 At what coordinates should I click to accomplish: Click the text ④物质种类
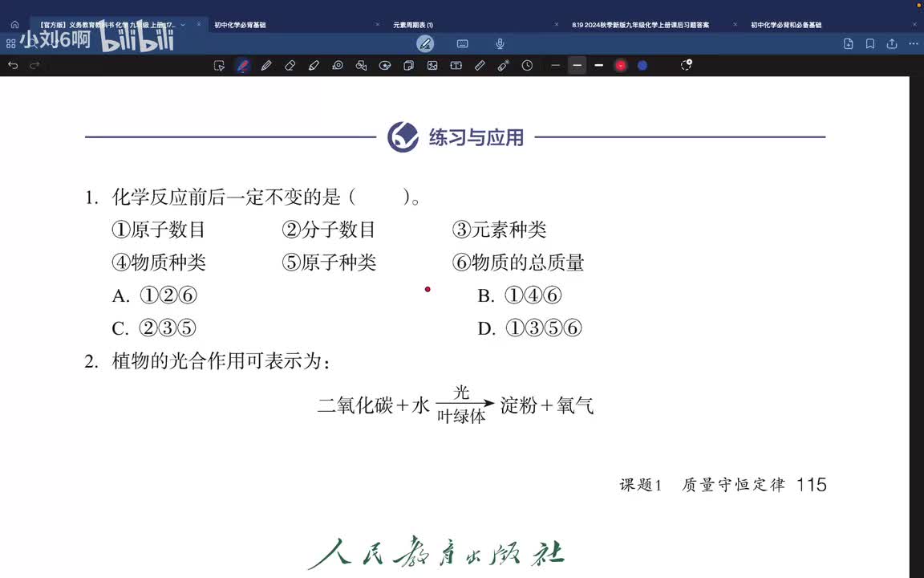pyautogui.click(x=159, y=263)
